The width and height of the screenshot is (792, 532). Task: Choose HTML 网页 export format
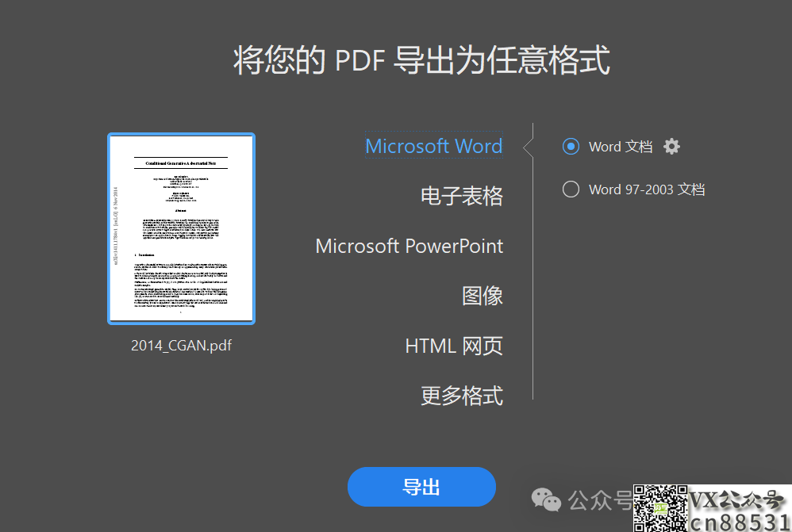[x=454, y=346]
